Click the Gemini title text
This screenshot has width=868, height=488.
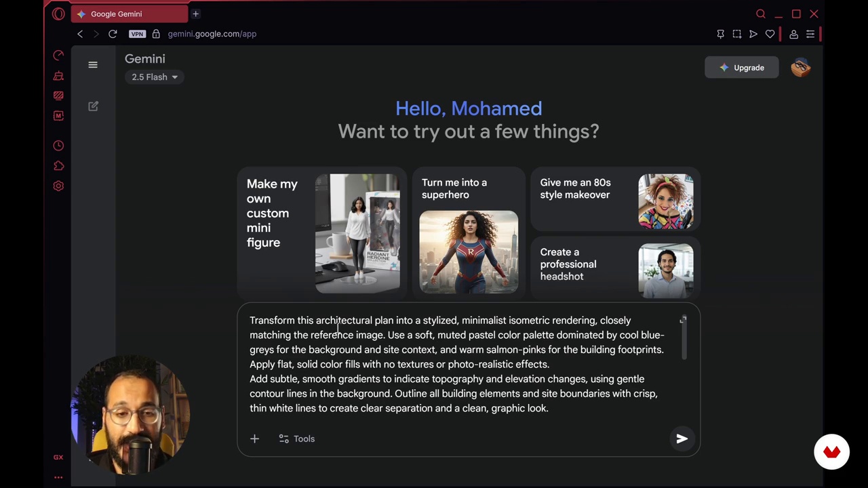point(145,59)
